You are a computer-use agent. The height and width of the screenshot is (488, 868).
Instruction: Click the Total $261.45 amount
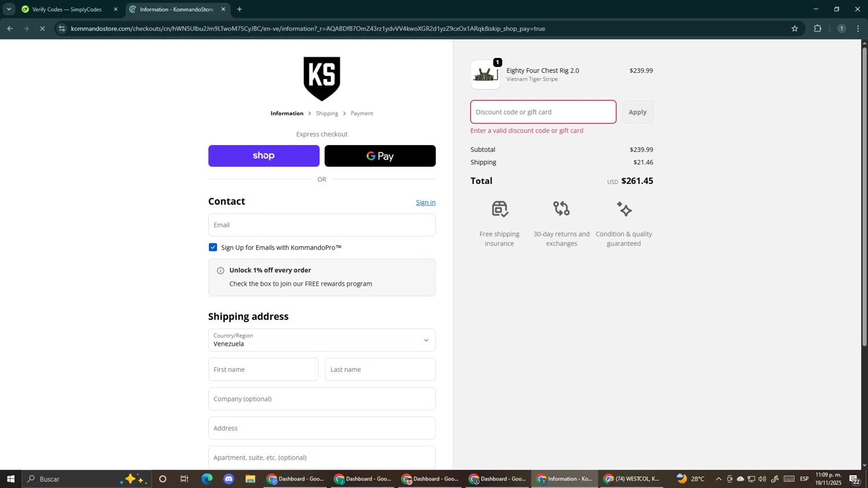pyautogui.click(x=637, y=181)
